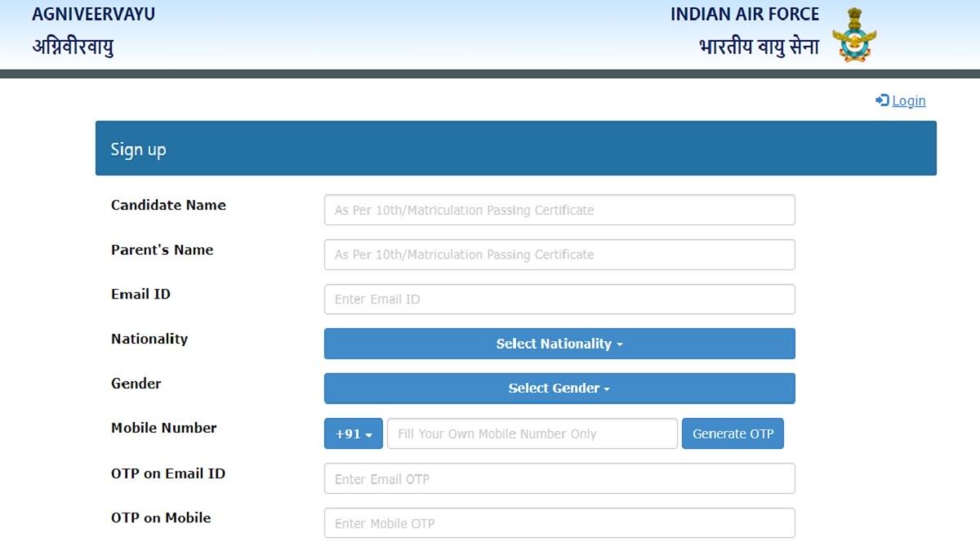Image resolution: width=980 pixels, height=551 pixels.
Task: Click the INDIAN AIR FORCE title text
Action: [744, 14]
